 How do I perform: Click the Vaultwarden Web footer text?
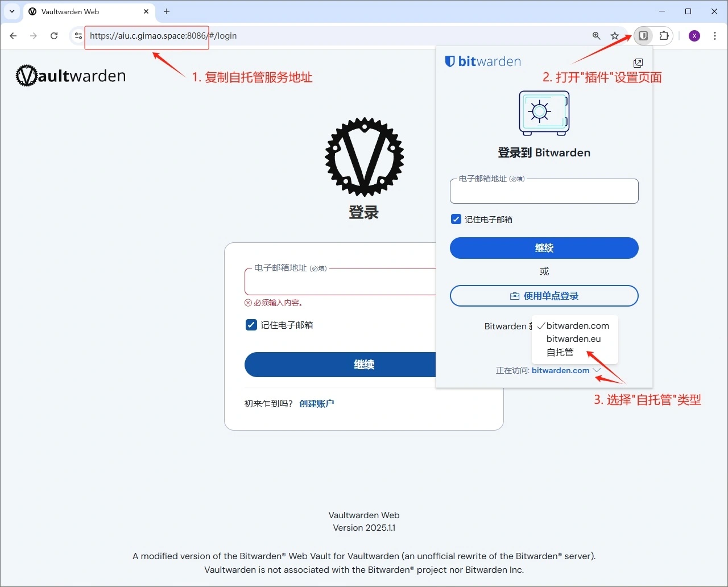pyautogui.click(x=364, y=515)
